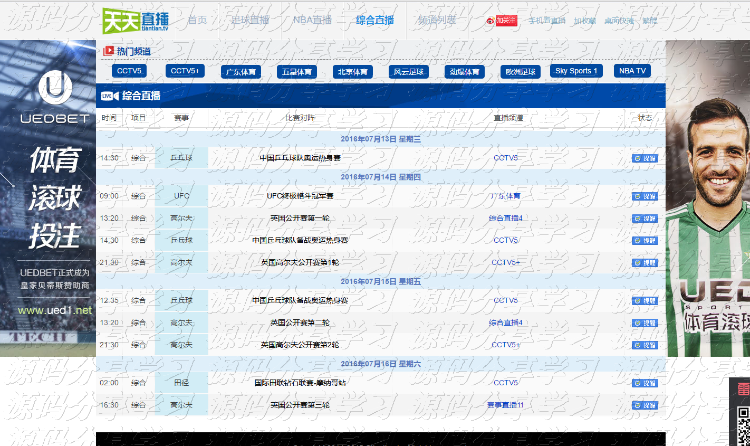The image size is (750, 446).
Task: Click reminder icon for 09:00 UFC row
Action: [x=645, y=196]
